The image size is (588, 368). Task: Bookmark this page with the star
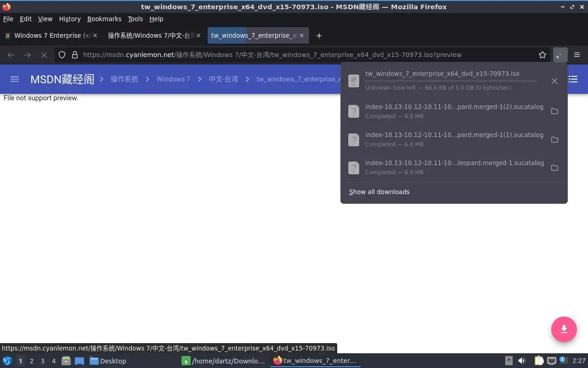pos(543,55)
